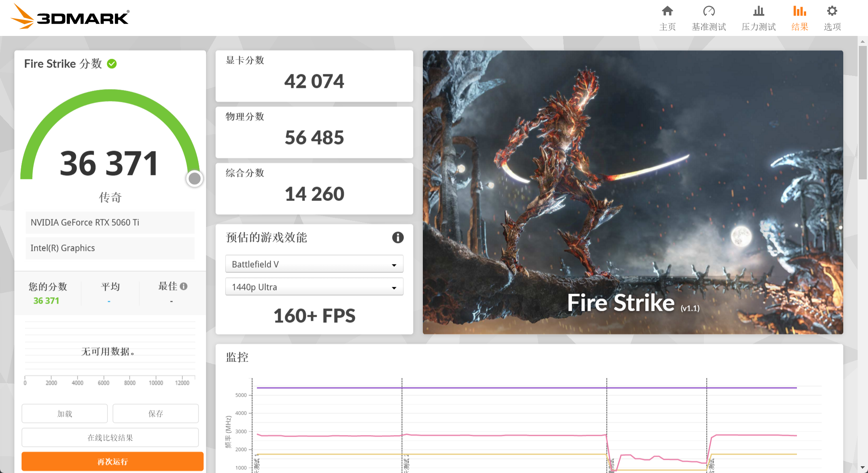Switch to 基准测试 tab label
Image resolution: width=868 pixels, height=473 pixels.
click(709, 27)
